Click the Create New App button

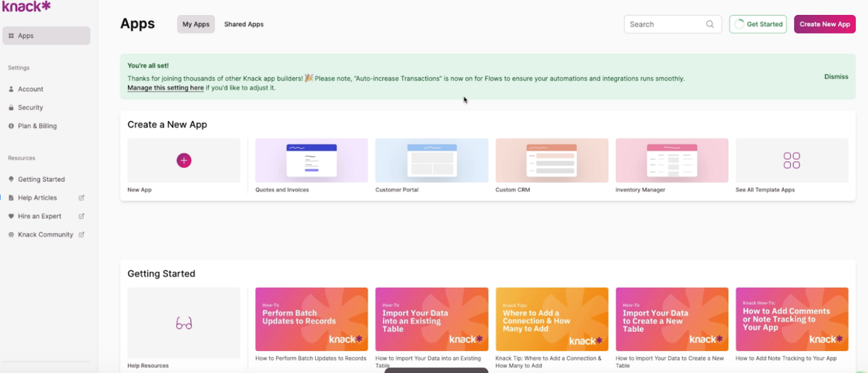(825, 24)
